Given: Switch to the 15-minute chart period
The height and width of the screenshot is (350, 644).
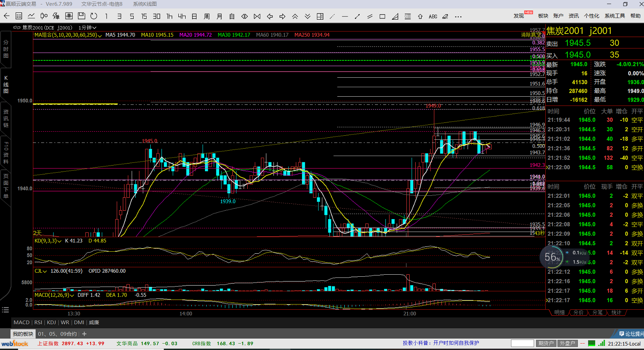Looking at the screenshot, I should click(x=144, y=17).
